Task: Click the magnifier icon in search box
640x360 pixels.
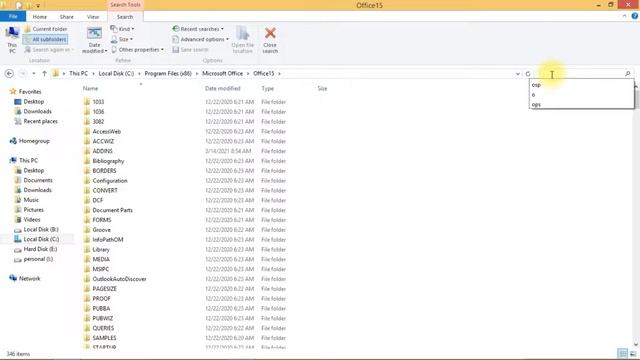Action: [x=628, y=73]
